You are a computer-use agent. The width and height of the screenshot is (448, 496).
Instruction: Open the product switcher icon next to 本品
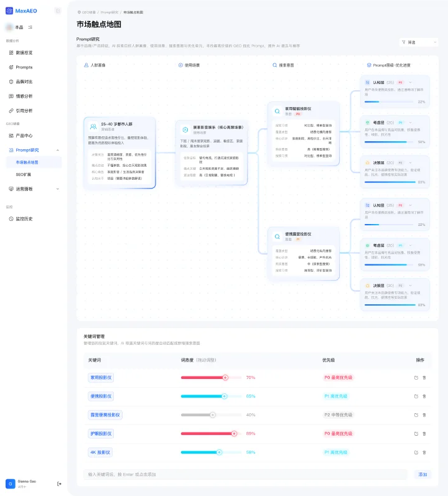pyautogui.click(x=30, y=27)
